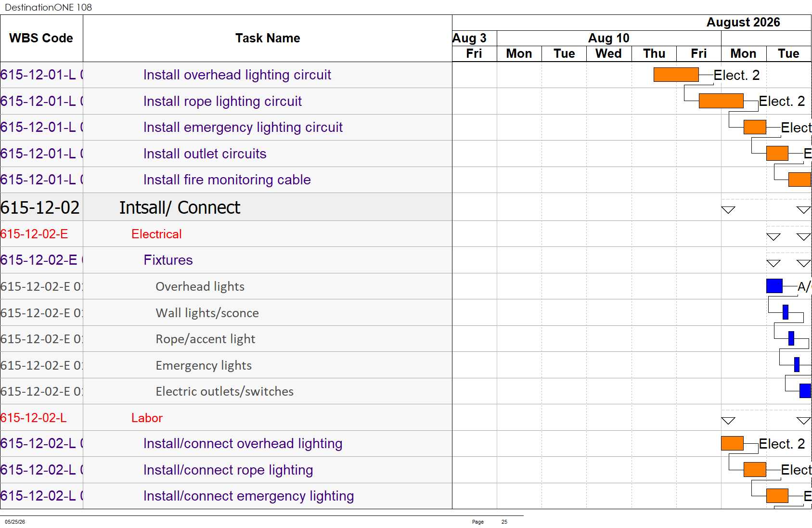Click the Wall lights/sconce task name
This screenshot has width=812, height=528.
(207, 313)
